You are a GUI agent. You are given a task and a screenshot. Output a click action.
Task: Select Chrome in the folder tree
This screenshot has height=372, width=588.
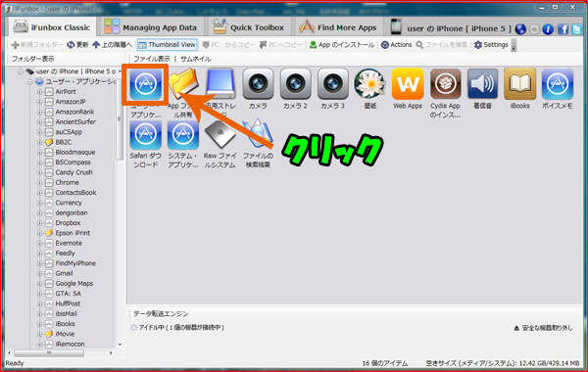(67, 183)
